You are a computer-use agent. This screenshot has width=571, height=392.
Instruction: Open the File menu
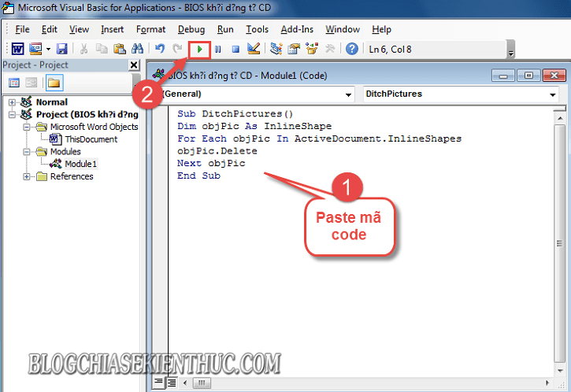pos(22,29)
